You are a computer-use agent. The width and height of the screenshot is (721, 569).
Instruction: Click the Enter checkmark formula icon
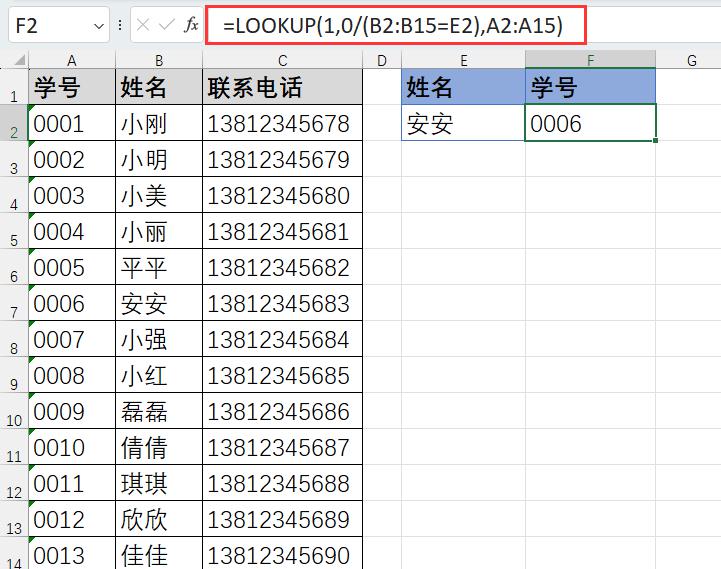[x=166, y=25]
